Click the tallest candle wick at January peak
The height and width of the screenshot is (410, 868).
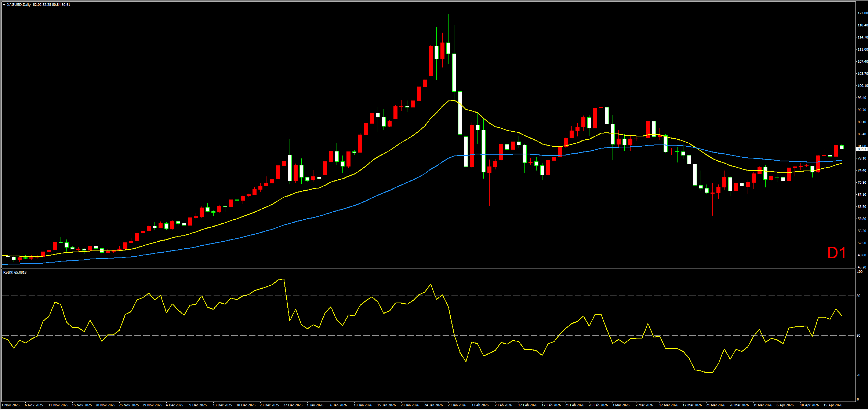tap(448, 28)
